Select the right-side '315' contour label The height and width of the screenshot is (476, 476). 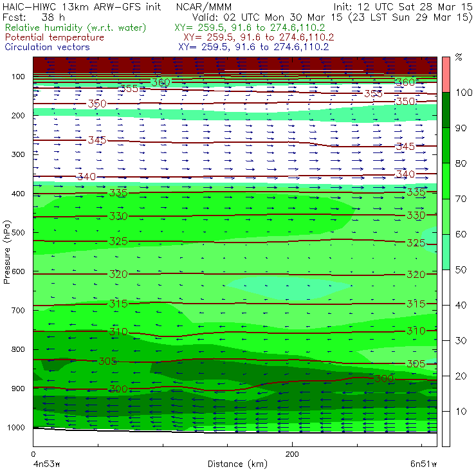pyautogui.click(x=416, y=304)
